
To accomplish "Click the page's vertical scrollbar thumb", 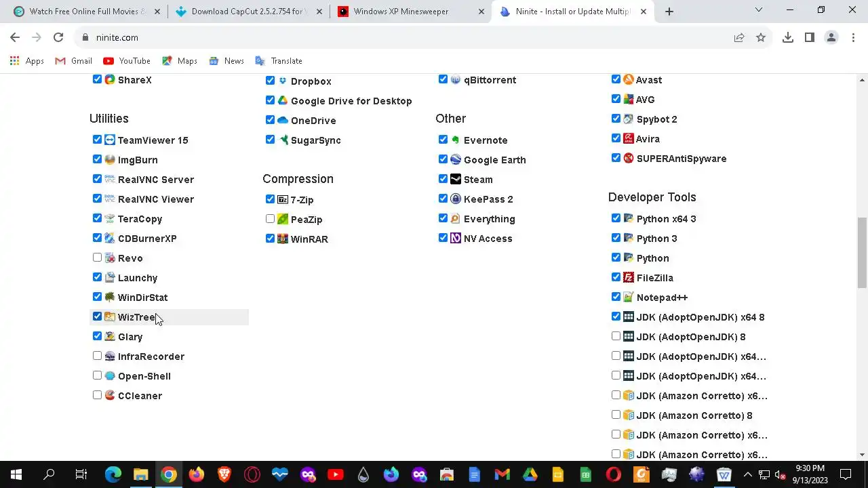I will [x=862, y=252].
